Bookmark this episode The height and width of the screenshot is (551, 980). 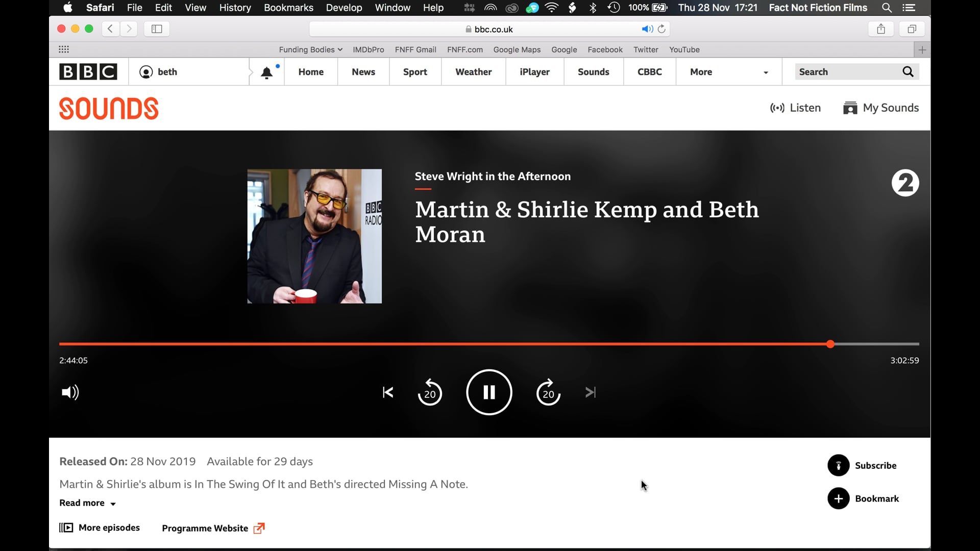(x=863, y=498)
